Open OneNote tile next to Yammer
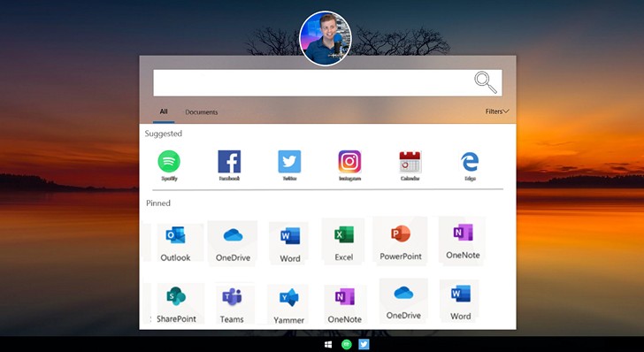The width and height of the screenshot is (644, 352). pyautogui.click(x=345, y=304)
